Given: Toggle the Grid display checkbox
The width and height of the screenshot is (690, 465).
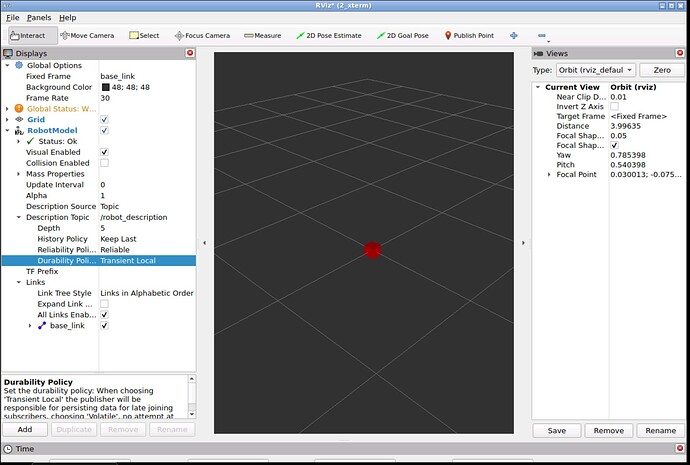Looking at the screenshot, I should tap(104, 119).
